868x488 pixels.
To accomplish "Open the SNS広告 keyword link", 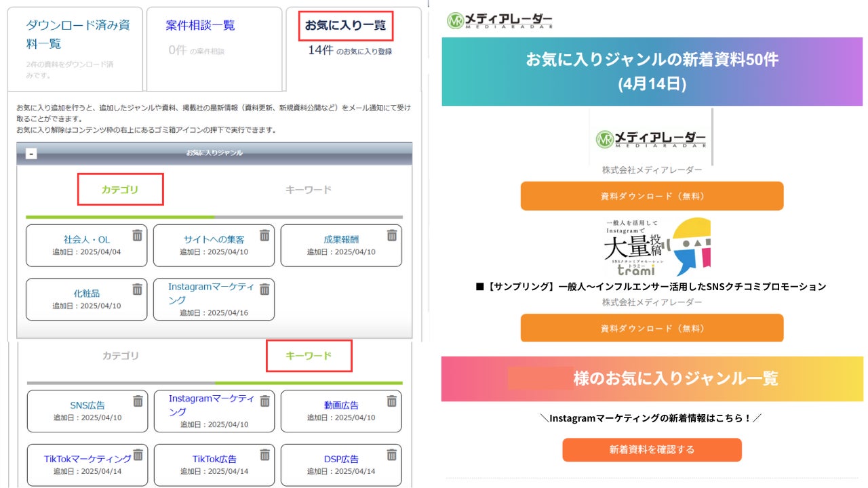I will (x=87, y=405).
